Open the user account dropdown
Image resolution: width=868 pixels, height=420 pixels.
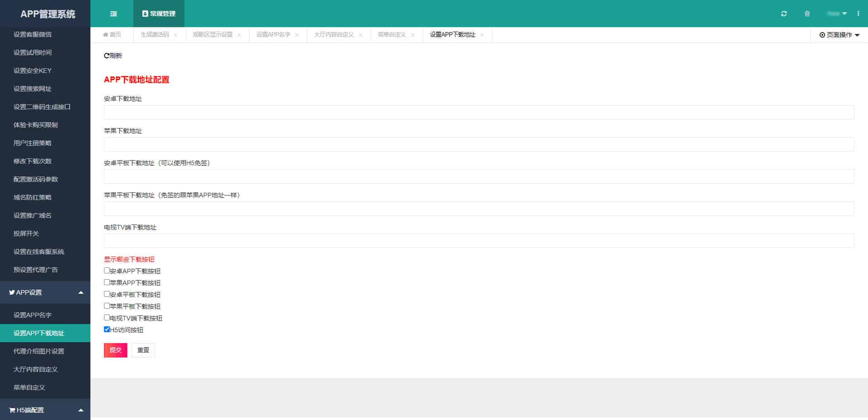(837, 14)
